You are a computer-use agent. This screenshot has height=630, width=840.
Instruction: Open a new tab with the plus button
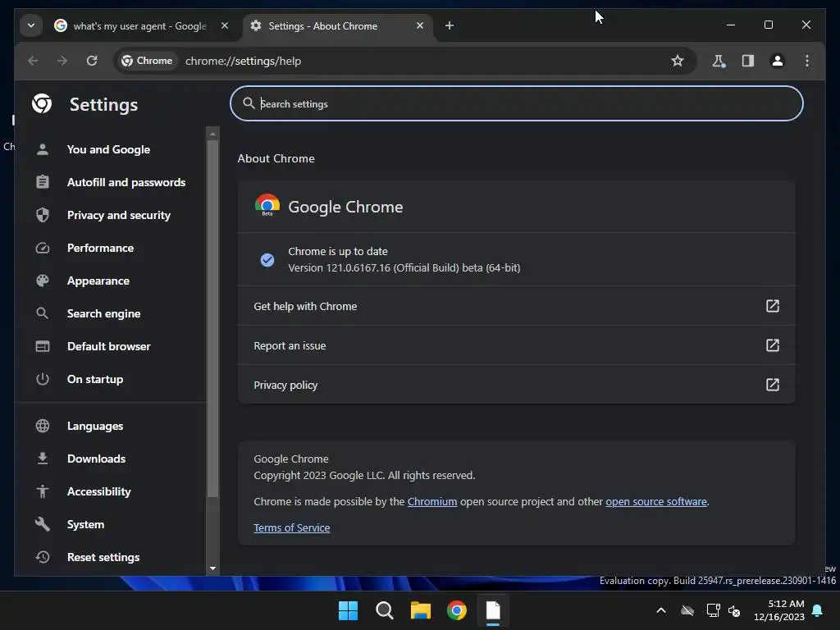tap(450, 25)
